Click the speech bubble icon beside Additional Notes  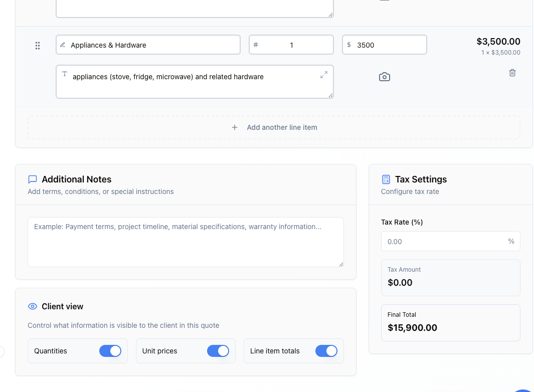(x=33, y=179)
